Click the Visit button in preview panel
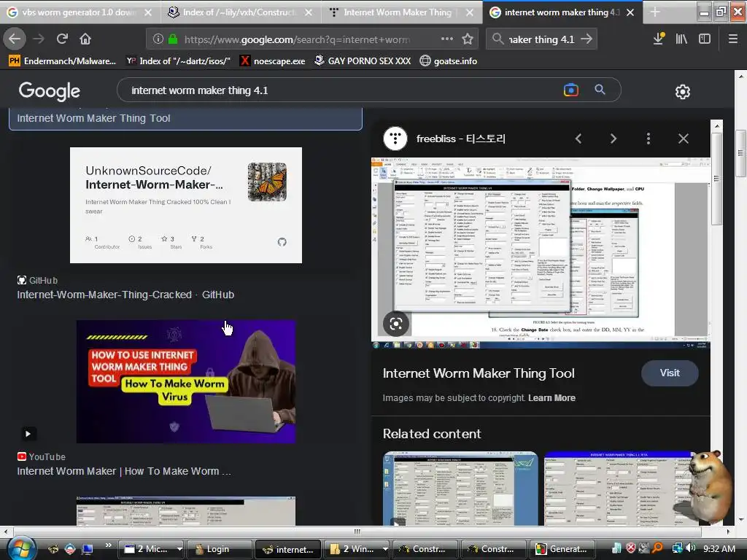The width and height of the screenshot is (747, 560). click(670, 373)
